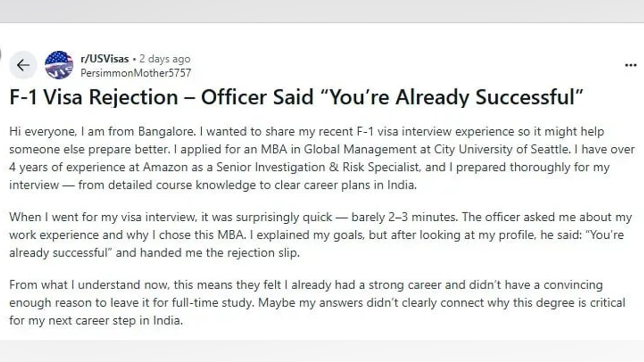Open the three-dot post options menu

coord(630,65)
